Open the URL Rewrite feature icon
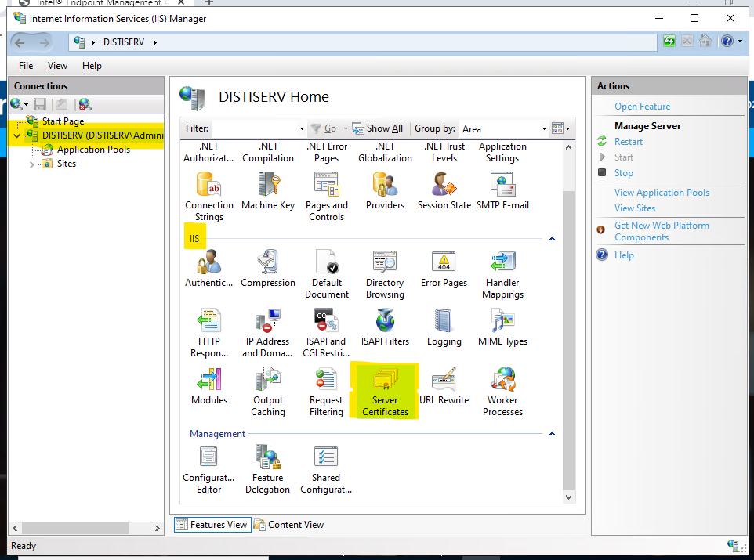 [x=444, y=381]
